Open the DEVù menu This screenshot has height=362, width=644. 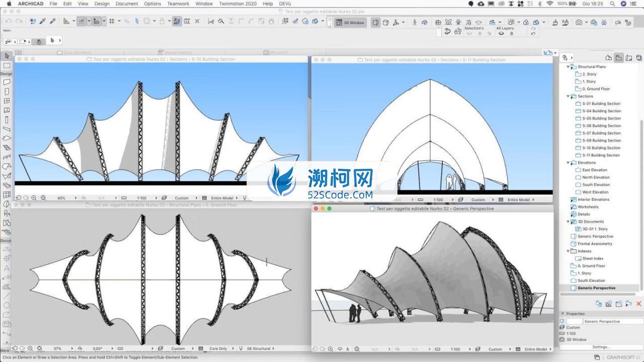pyautogui.click(x=285, y=4)
